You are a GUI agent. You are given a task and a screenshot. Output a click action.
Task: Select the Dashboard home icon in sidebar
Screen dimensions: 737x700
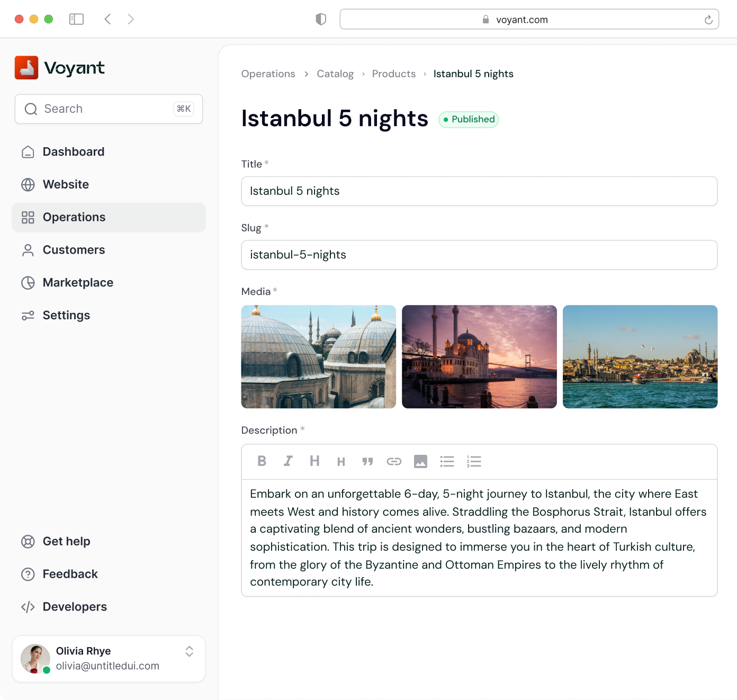tap(28, 151)
